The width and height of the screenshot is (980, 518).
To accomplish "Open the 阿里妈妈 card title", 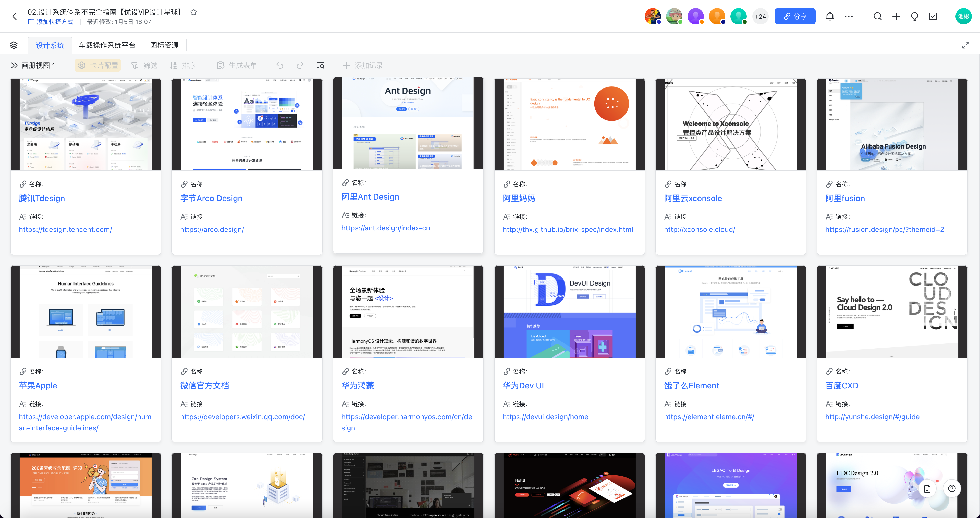I will click(x=519, y=198).
